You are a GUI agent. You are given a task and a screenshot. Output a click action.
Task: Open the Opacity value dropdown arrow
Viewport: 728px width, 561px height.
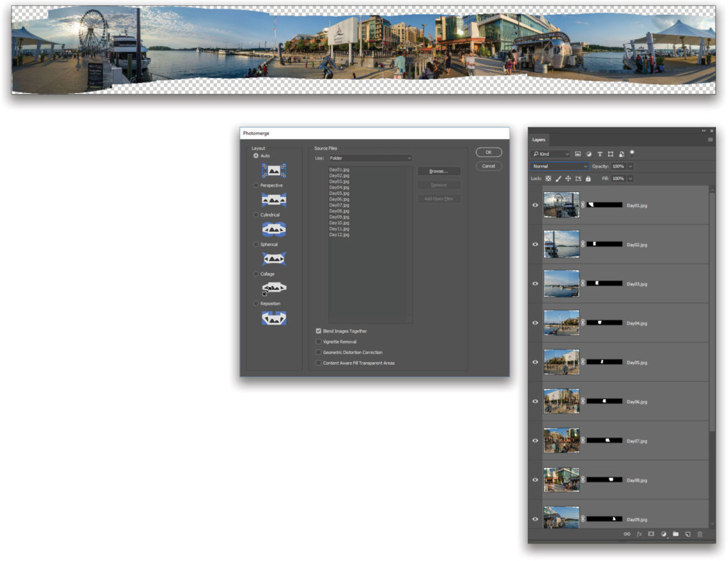(630, 166)
